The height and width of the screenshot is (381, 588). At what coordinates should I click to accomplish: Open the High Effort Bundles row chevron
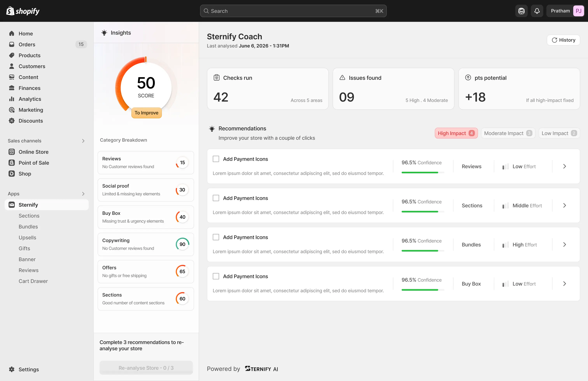(x=564, y=244)
